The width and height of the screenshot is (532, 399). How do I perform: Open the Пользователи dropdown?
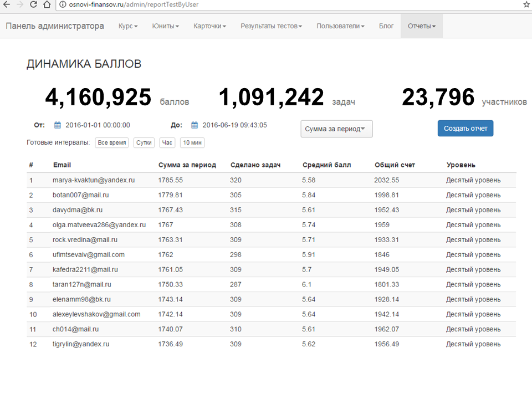click(x=340, y=26)
